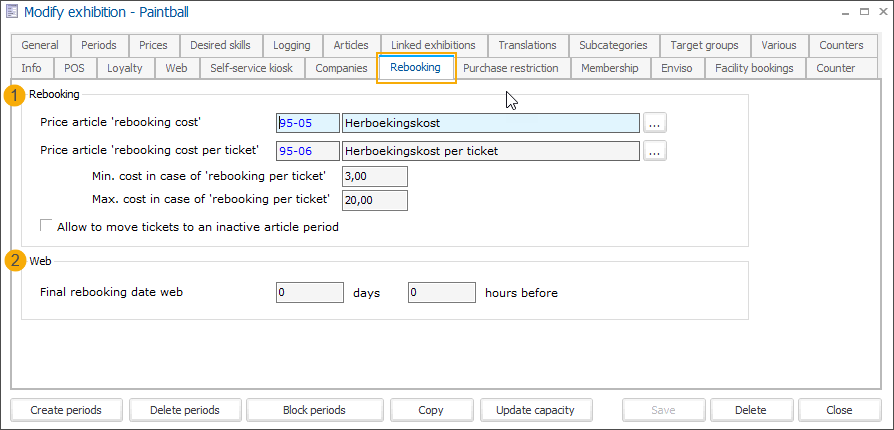Screen dimensions: 894x430
Task: Click the 'Final rebooking date web' label
Action: (x=112, y=292)
